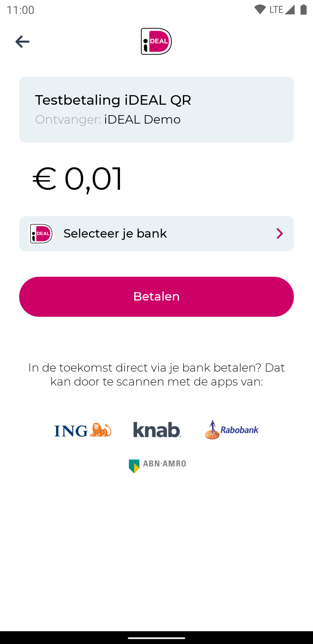Tap the small iDEAL icon in bank selector
This screenshot has width=313, height=644.
pyautogui.click(x=41, y=234)
